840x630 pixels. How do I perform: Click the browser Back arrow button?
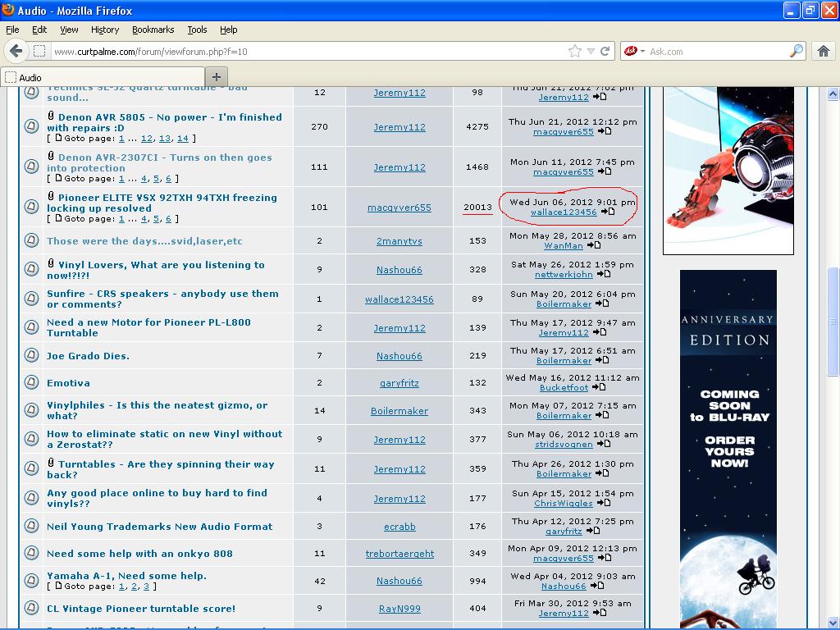pos(16,52)
